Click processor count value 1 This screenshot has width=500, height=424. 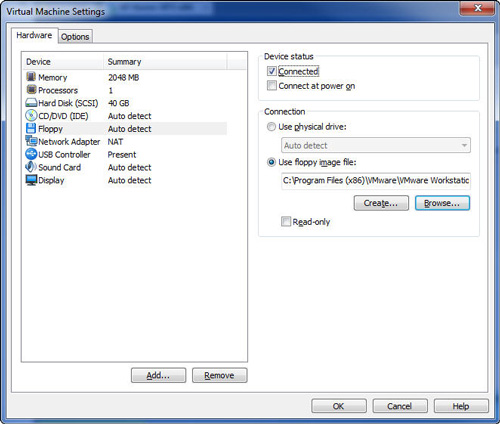(x=111, y=90)
